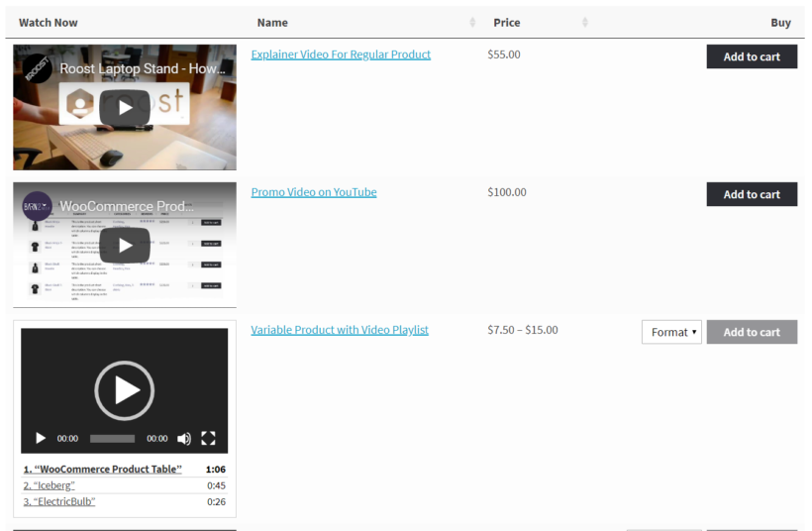Sort the table by Name column
Viewport: 812px width, 531px height.
472,22
